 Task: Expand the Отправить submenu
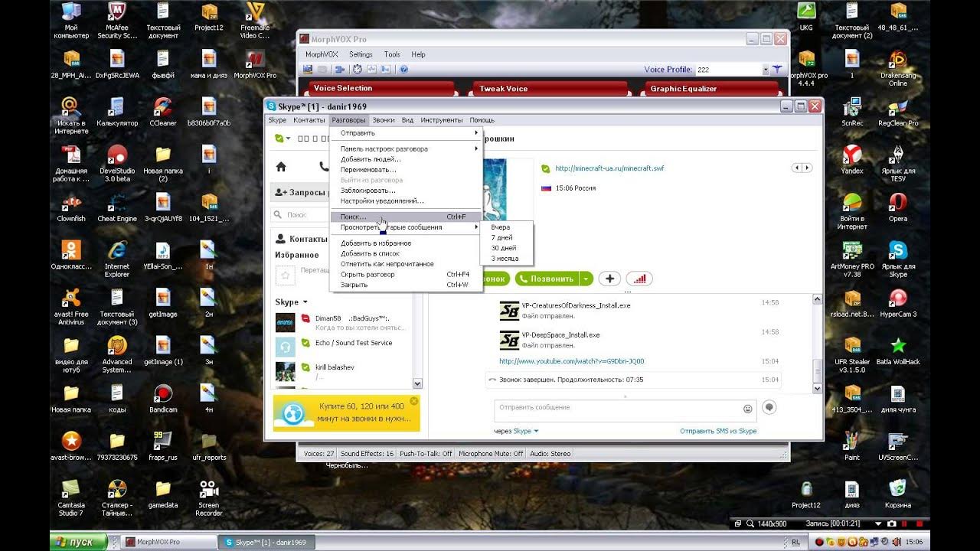coord(406,133)
